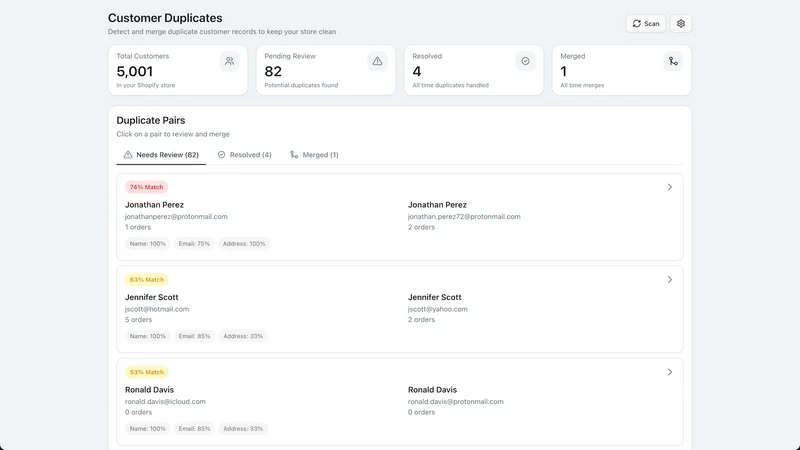Open settings via the gear icon

(681, 23)
